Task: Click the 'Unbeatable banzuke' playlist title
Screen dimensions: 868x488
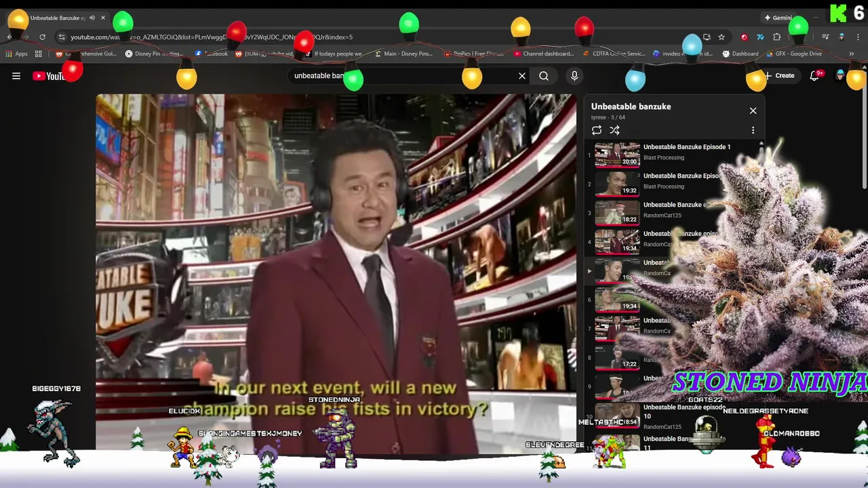Action: pos(631,106)
